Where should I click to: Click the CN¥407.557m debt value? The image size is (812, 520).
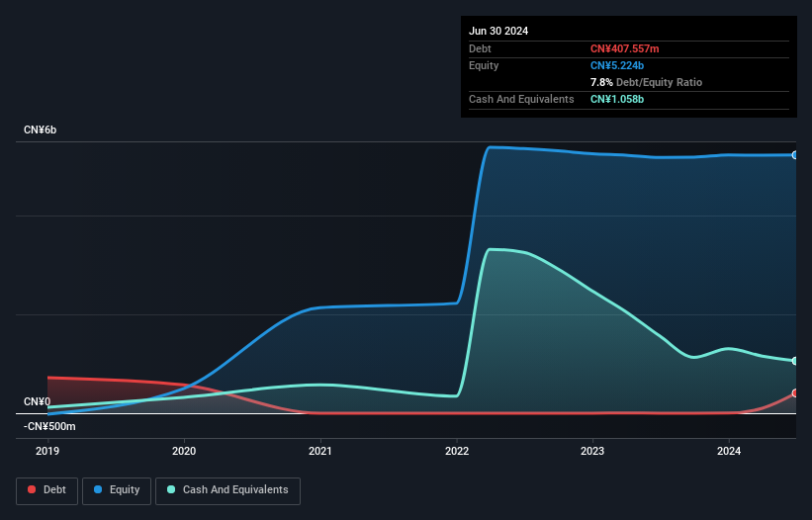click(x=624, y=48)
